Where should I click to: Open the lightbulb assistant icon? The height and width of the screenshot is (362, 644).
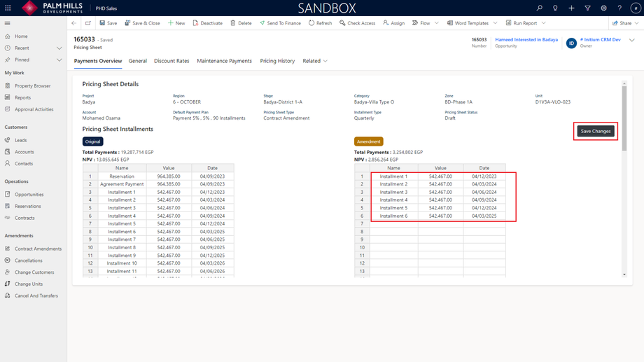coord(555,8)
